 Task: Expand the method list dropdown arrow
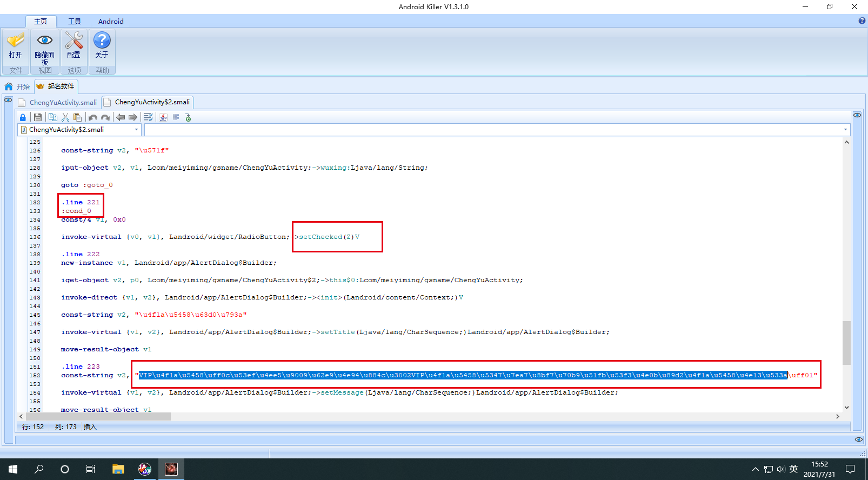click(x=845, y=130)
